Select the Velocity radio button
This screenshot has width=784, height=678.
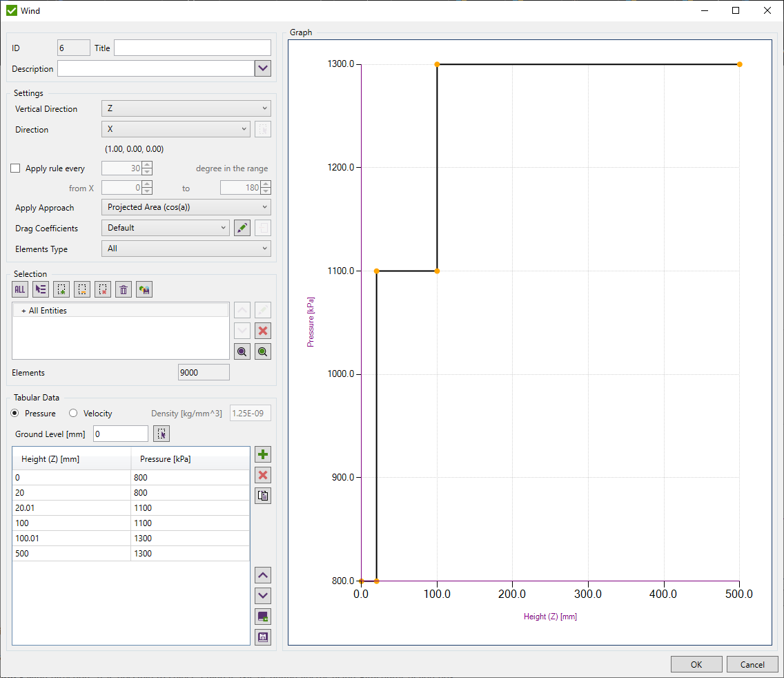(x=72, y=413)
